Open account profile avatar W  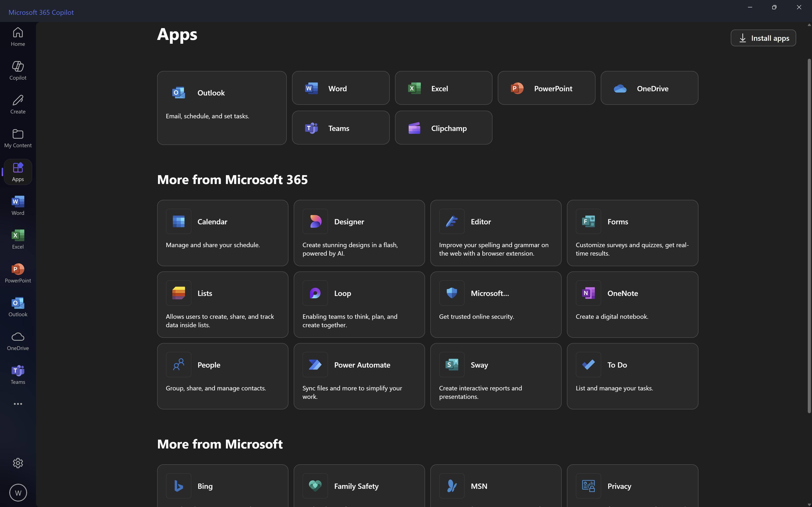click(x=18, y=493)
